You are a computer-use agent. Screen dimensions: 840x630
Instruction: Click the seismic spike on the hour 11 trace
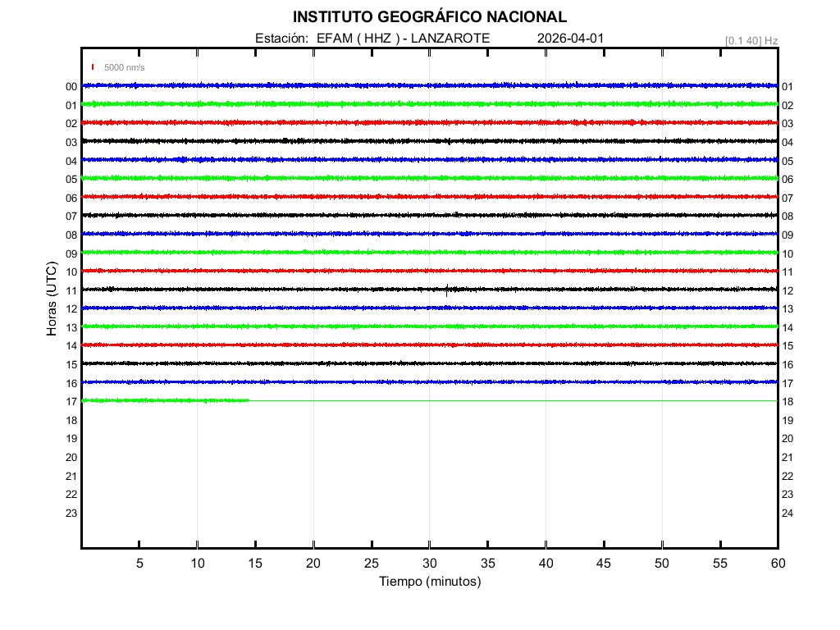point(447,289)
